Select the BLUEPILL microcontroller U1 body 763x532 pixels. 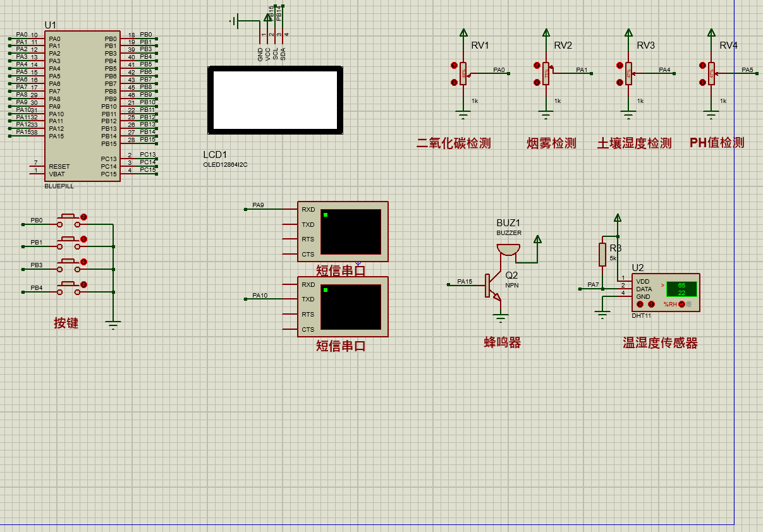coord(82,106)
